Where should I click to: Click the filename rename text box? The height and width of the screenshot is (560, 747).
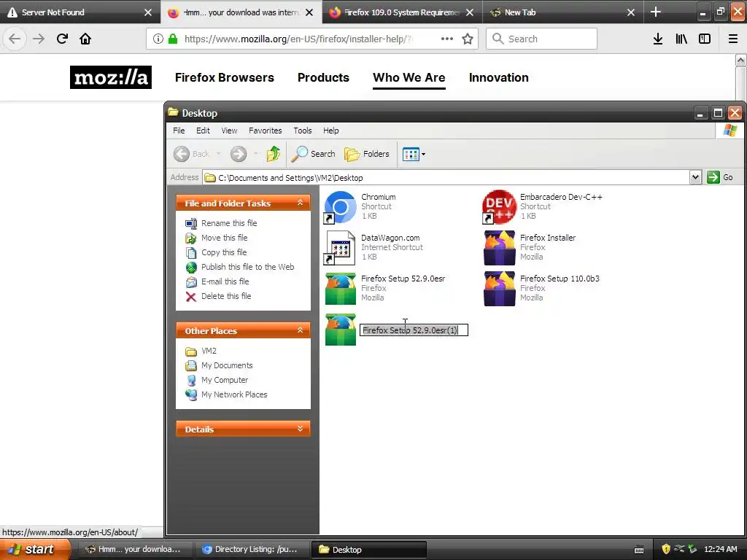click(414, 330)
